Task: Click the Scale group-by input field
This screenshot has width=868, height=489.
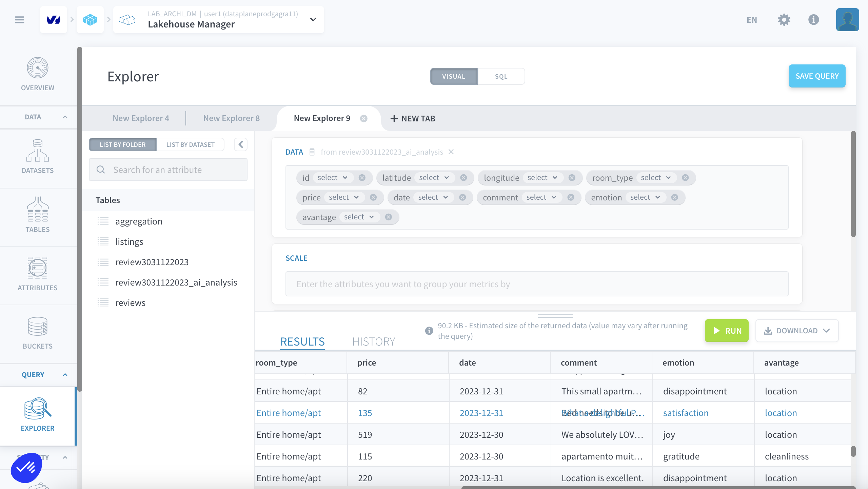Action: (537, 284)
